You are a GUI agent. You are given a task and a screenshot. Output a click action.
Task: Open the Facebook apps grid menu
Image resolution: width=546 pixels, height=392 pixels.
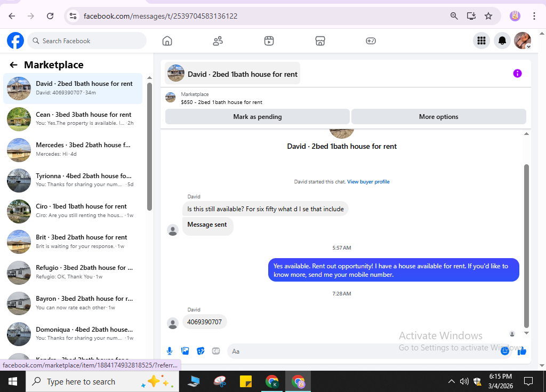pyautogui.click(x=481, y=41)
